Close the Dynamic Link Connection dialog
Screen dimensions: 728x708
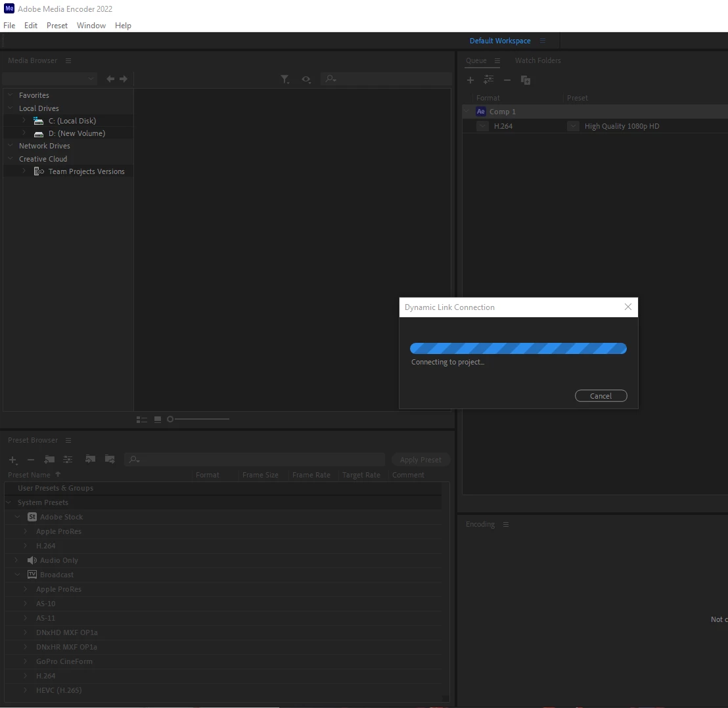[627, 307]
